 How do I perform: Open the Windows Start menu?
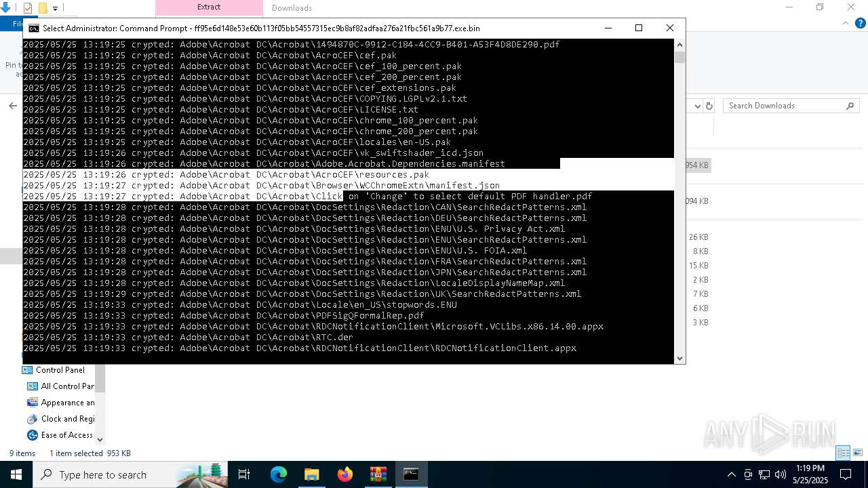(x=16, y=474)
